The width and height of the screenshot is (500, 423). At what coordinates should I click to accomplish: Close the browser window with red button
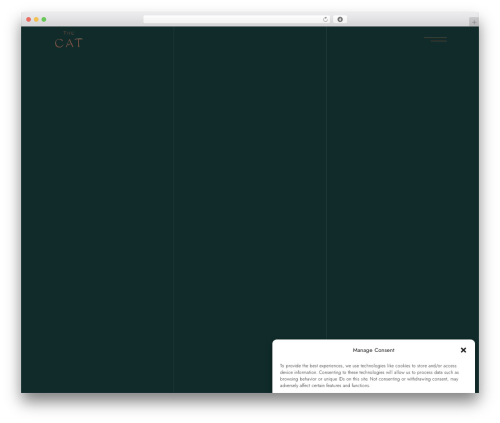29,19
